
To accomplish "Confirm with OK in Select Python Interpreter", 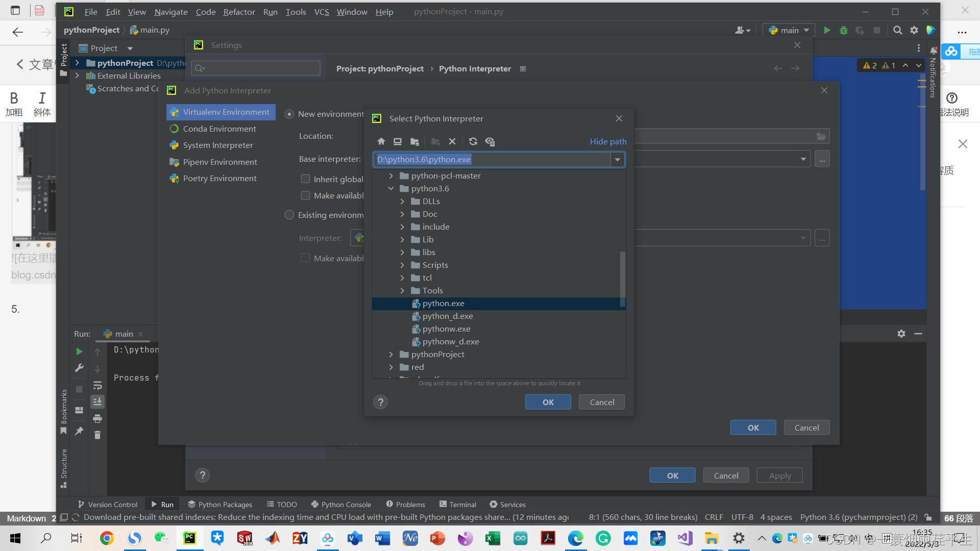I will click(548, 402).
